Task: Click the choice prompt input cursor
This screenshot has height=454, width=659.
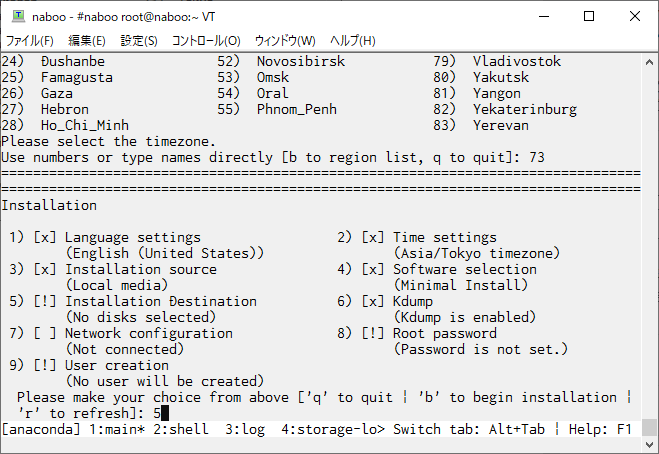Action: click(165, 413)
